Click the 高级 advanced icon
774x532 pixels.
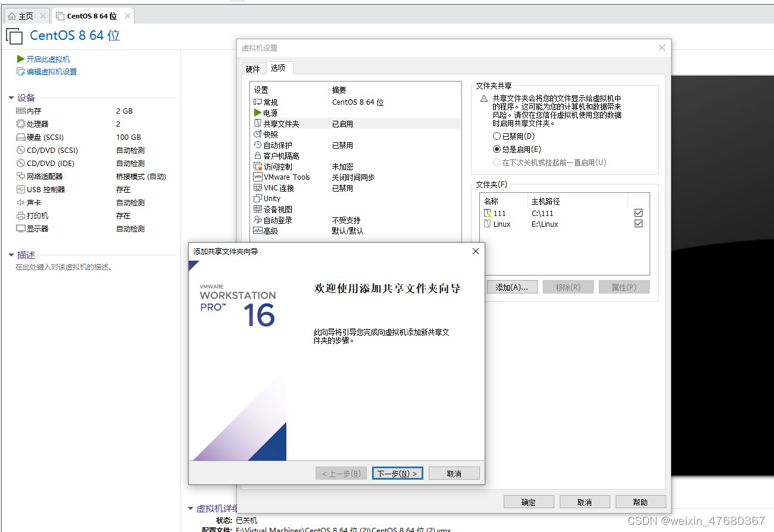[258, 231]
